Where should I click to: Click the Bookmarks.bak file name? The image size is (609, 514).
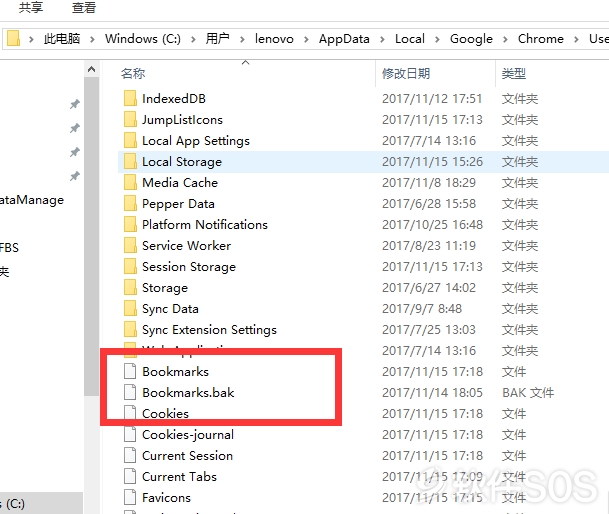[188, 392]
